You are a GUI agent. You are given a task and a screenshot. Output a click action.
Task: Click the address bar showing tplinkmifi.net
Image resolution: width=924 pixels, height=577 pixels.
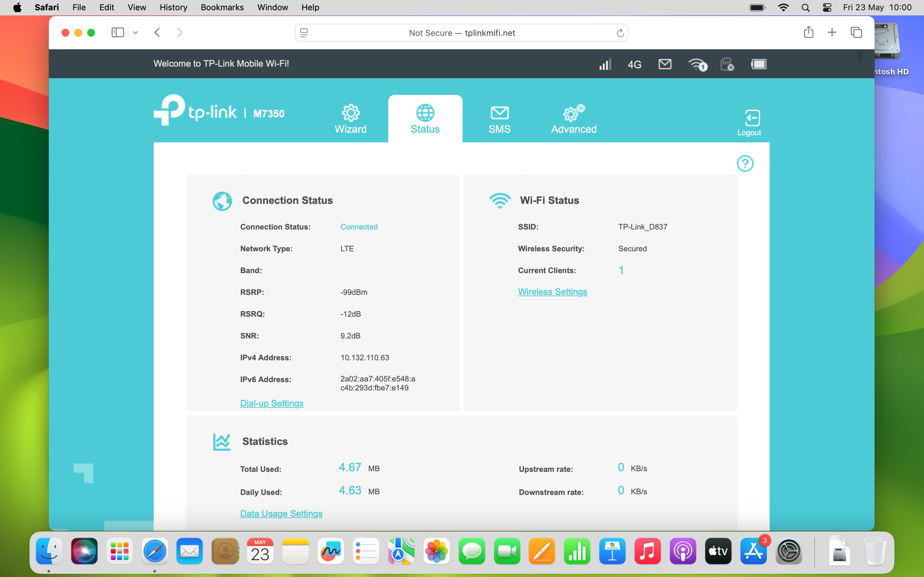[461, 33]
